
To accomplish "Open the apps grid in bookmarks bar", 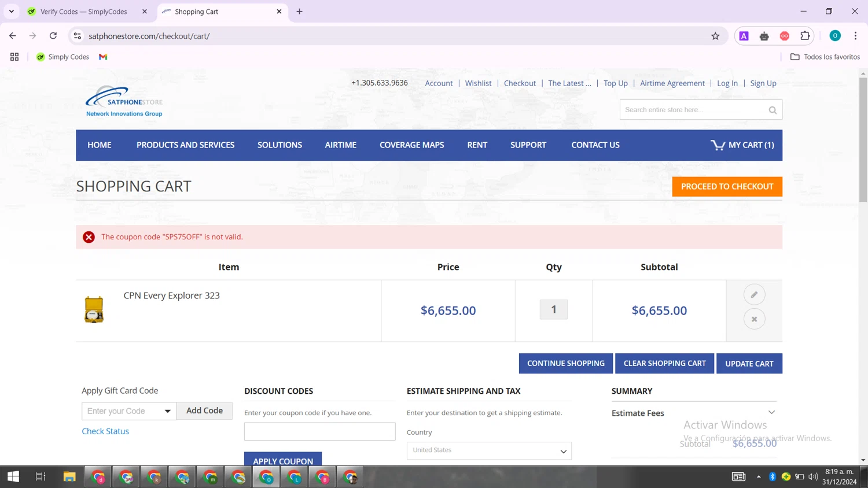I will 14,57.
